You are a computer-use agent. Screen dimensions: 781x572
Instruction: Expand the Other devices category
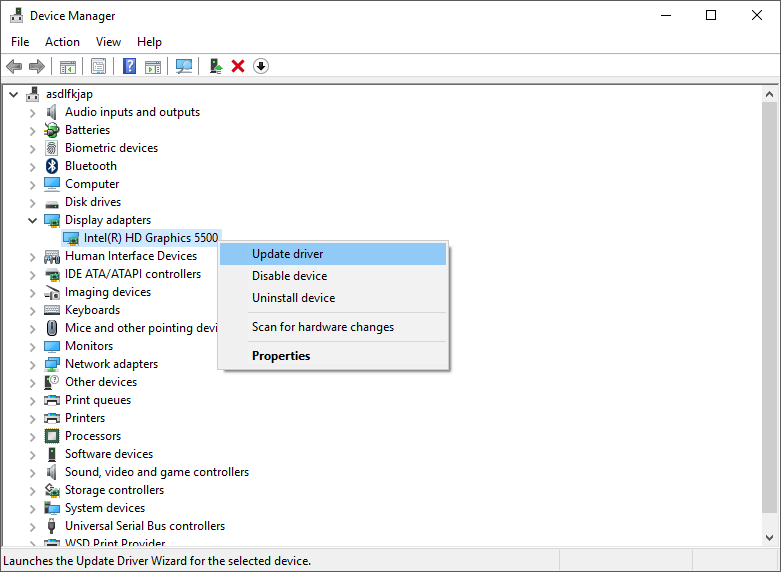33,382
